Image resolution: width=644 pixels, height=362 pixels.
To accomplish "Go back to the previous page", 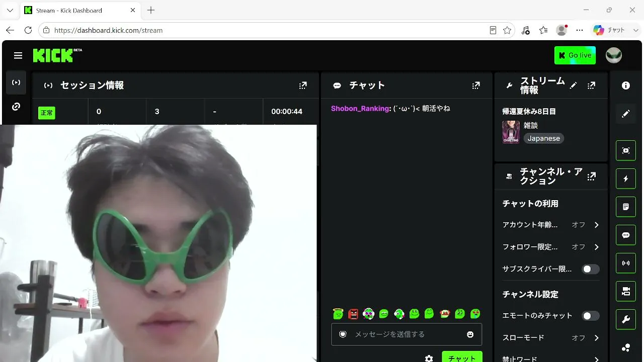I will tap(10, 30).
